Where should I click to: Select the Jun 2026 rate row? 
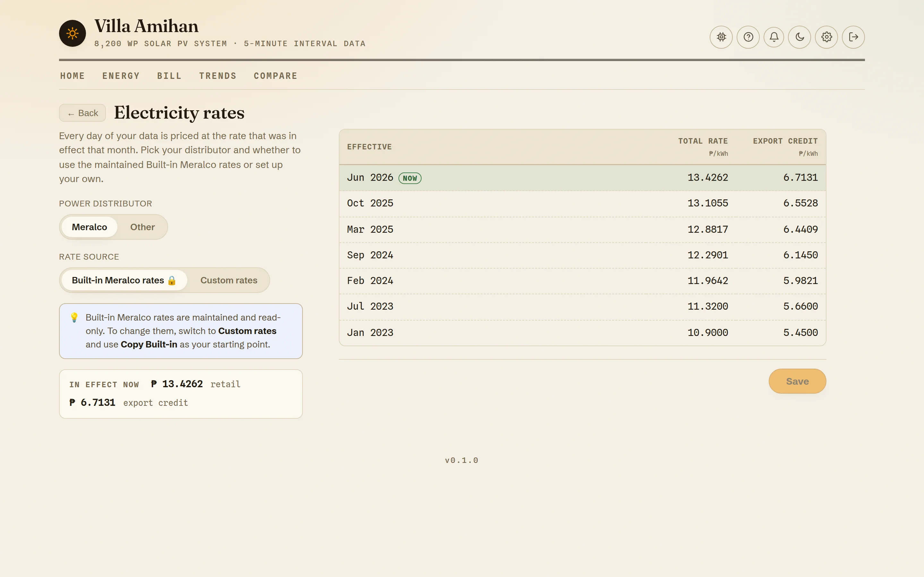coord(582,178)
